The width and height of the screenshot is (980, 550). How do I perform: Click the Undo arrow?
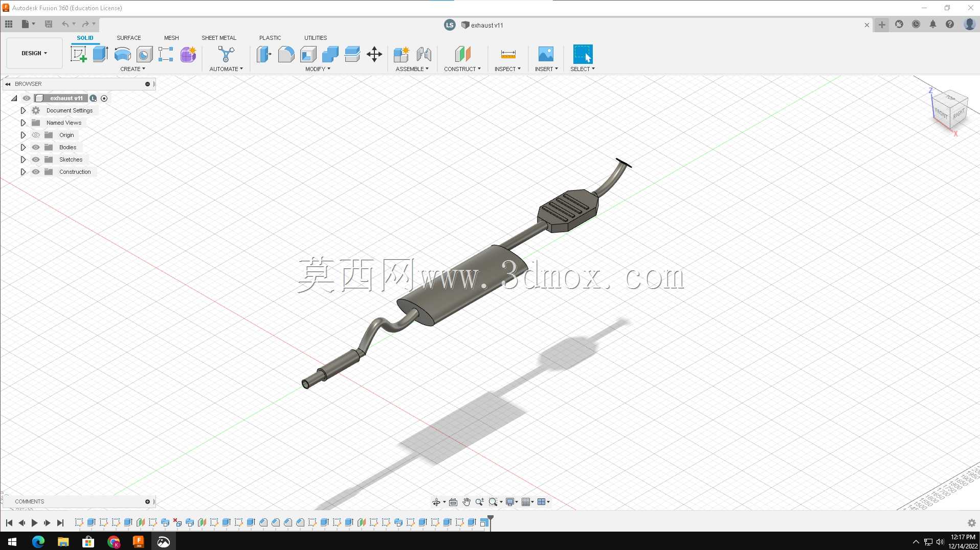click(65, 24)
